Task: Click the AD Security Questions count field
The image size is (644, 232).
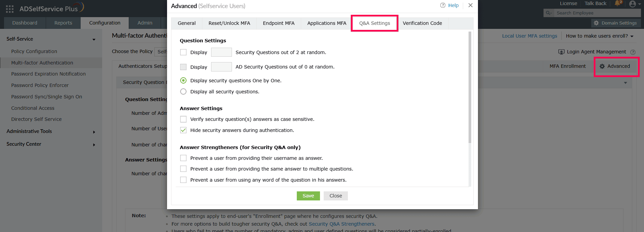Action: tap(221, 67)
